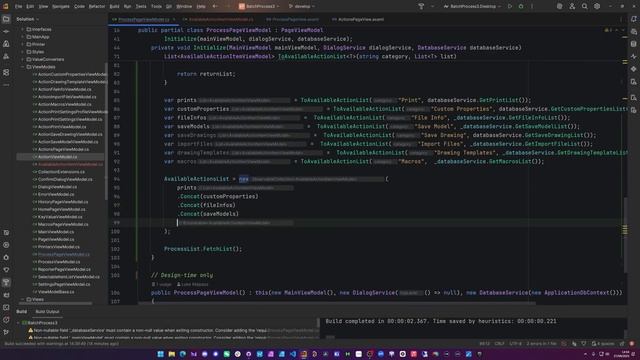Open the Structure tool window icon in left strip
640x360 pixels.
click(6, 72)
